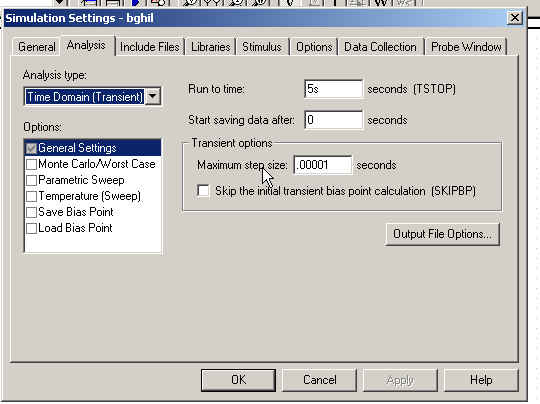Open the Probe Window tab
This screenshot has width=540, height=404.
[466, 47]
